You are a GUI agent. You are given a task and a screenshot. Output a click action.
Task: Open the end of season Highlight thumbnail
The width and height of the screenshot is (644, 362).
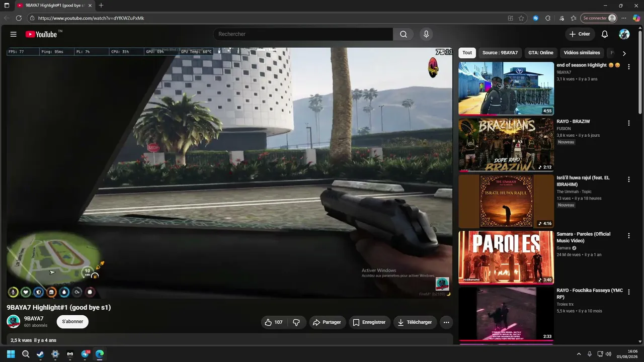[x=506, y=88]
